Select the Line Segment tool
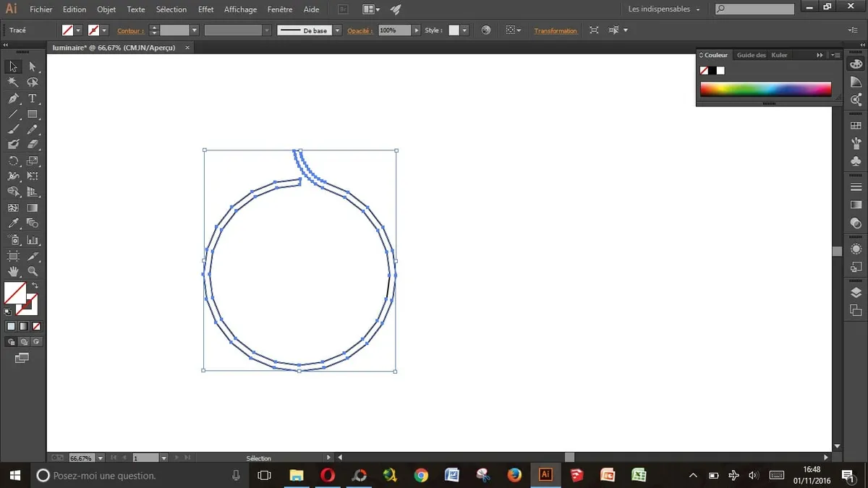The width and height of the screenshot is (868, 488). click(x=14, y=114)
